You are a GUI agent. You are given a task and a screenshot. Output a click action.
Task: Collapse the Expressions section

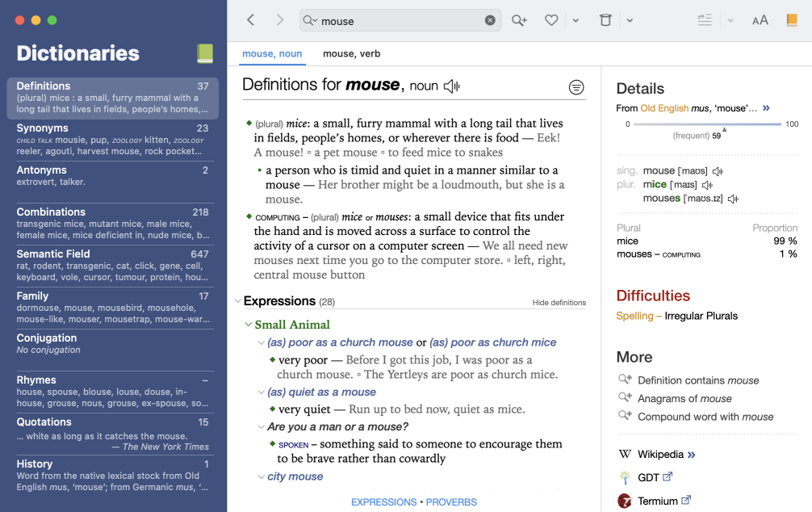(x=237, y=301)
